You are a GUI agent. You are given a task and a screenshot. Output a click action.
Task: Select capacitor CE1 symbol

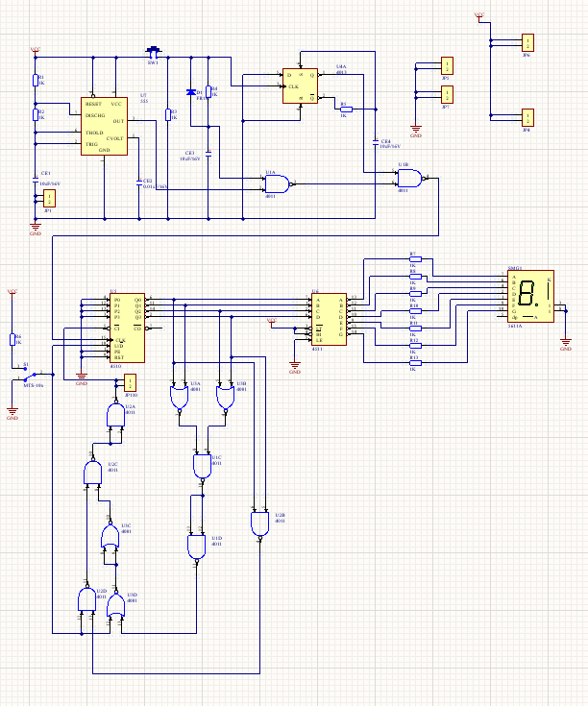[x=36, y=181]
